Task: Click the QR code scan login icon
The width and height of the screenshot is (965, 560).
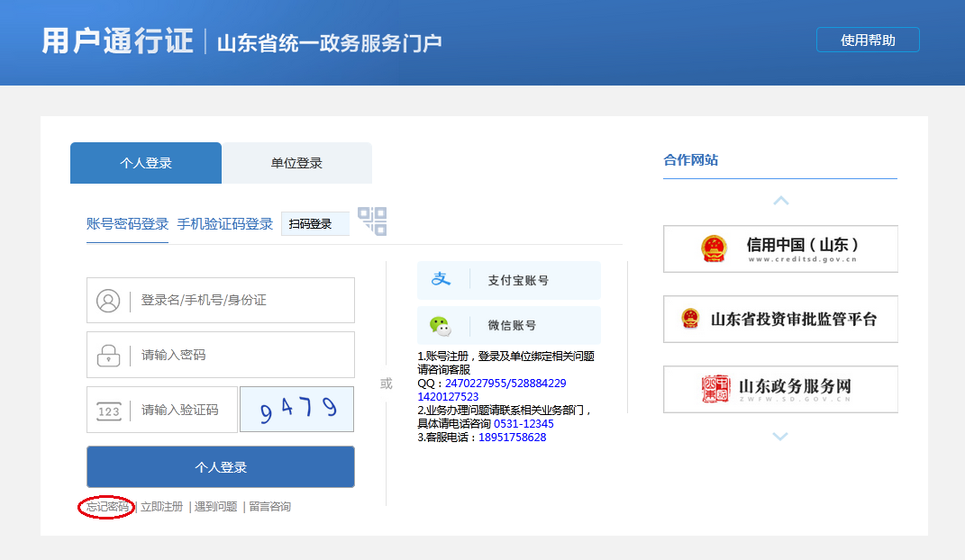Action: (x=372, y=221)
